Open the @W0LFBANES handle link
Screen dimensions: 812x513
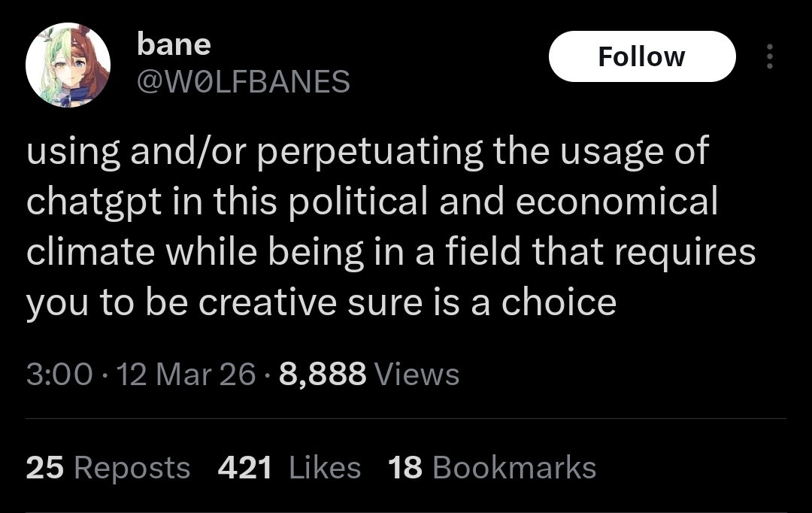244,82
